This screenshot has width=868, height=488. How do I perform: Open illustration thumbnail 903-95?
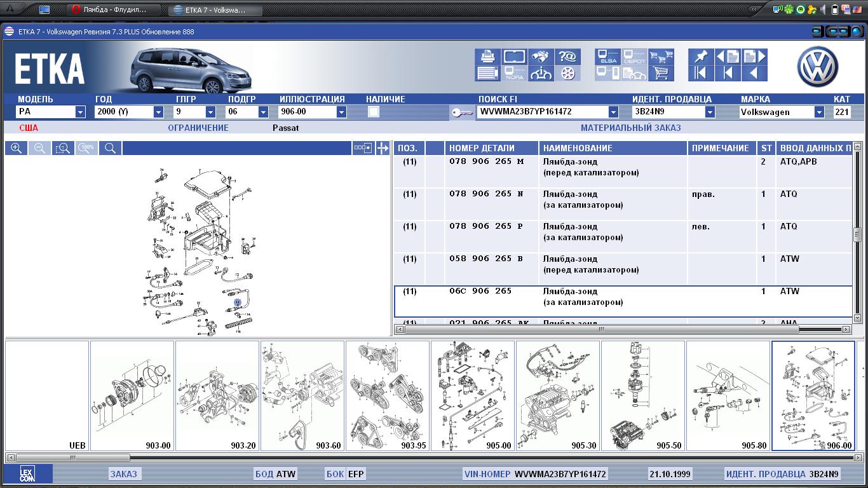pos(387,396)
